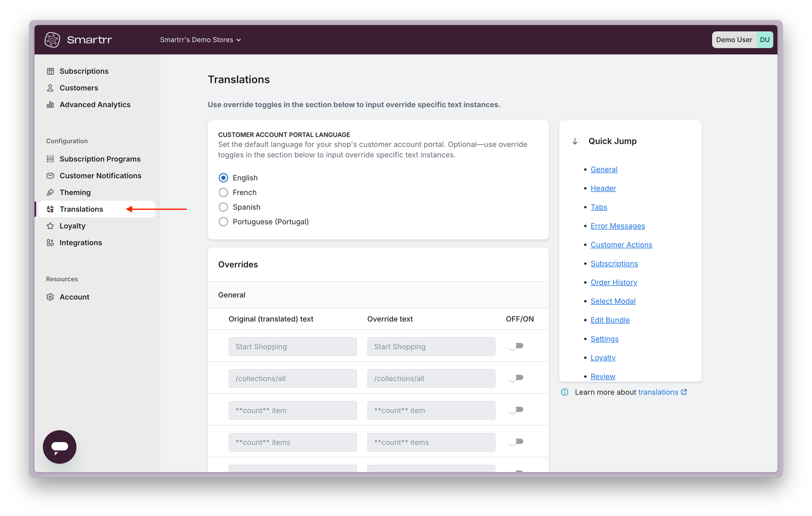
Task: Click the Translations language icon
Action: [x=50, y=209]
